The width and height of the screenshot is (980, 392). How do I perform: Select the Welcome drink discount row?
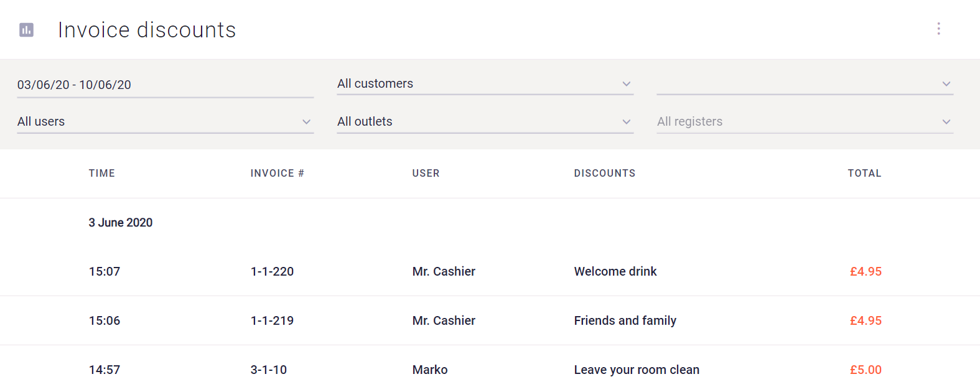[615, 271]
